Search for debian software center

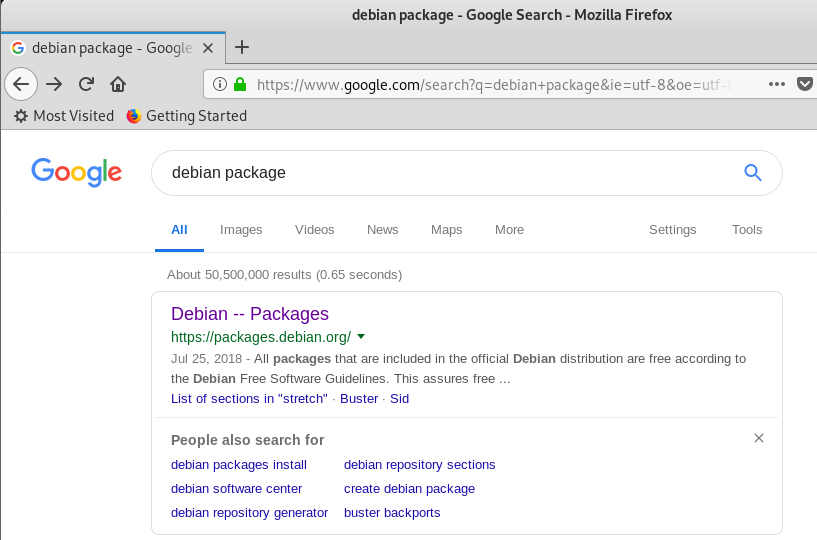237,488
